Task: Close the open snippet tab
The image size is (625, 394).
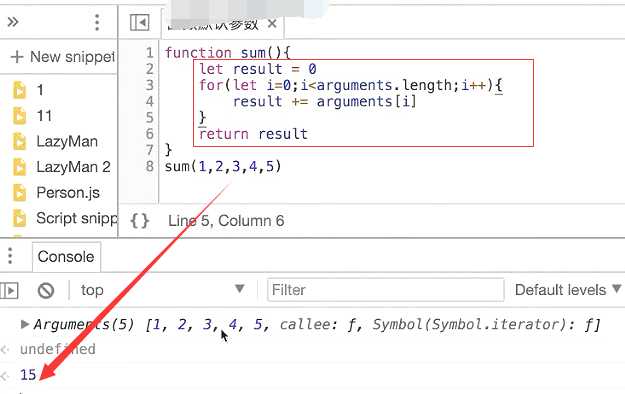Action: [x=272, y=24]
